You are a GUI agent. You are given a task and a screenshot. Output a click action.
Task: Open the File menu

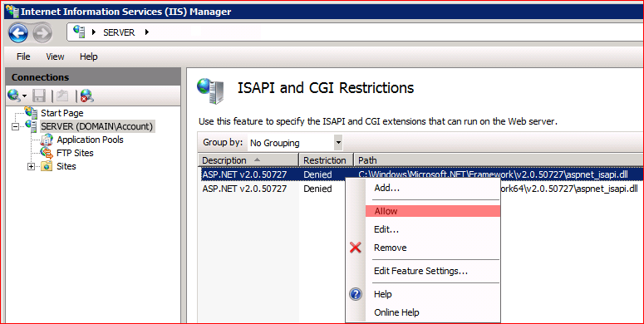(23, 56)
